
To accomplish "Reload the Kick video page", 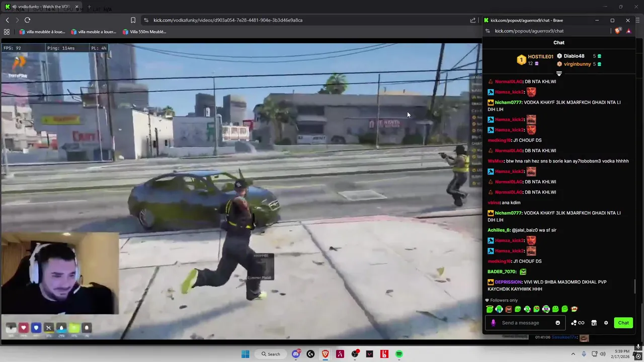I will click(x=27, y=20).
